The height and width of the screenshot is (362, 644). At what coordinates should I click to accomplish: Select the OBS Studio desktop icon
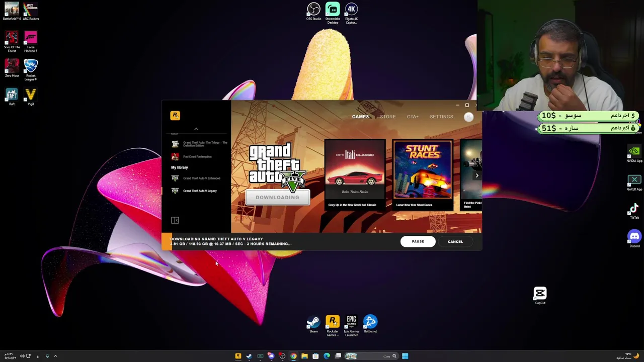click(x=313, y=11)
